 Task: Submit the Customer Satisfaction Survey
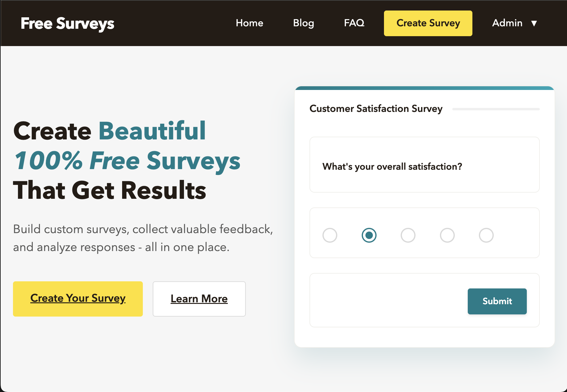497,301
